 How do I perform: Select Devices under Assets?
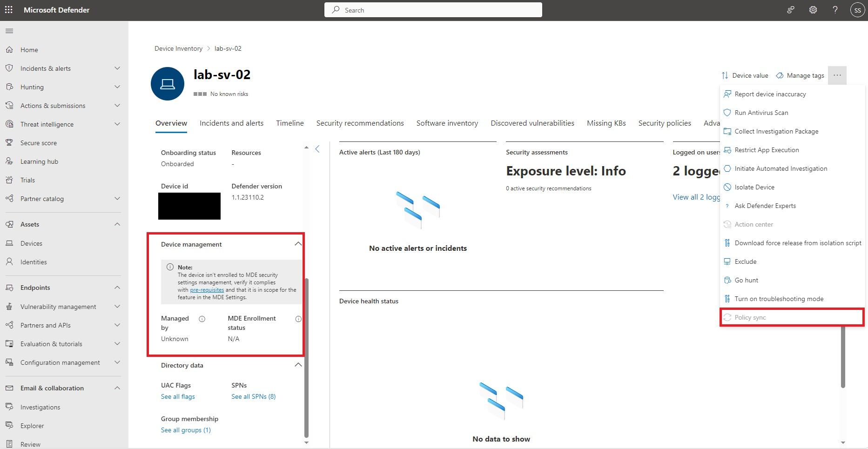[x=31, y=243]
